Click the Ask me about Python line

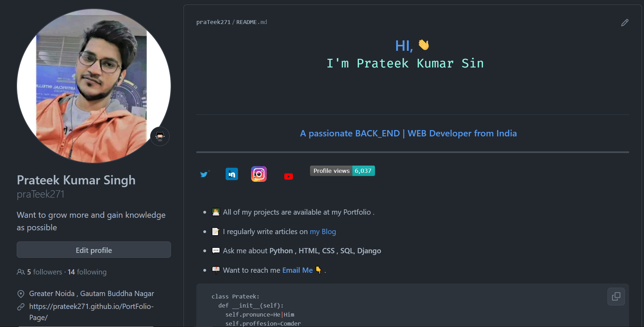pyautogui.click(x=302, y=251)
